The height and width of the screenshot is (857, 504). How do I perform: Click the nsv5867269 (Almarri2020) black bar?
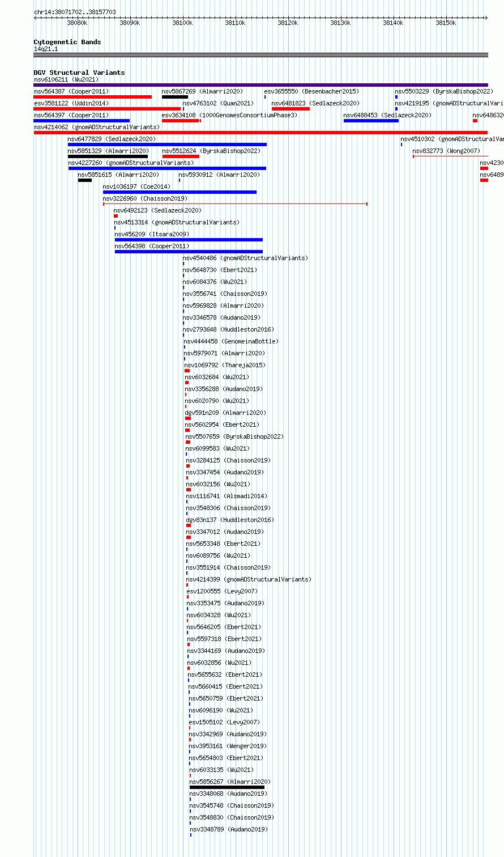click(x=175, y=97)
